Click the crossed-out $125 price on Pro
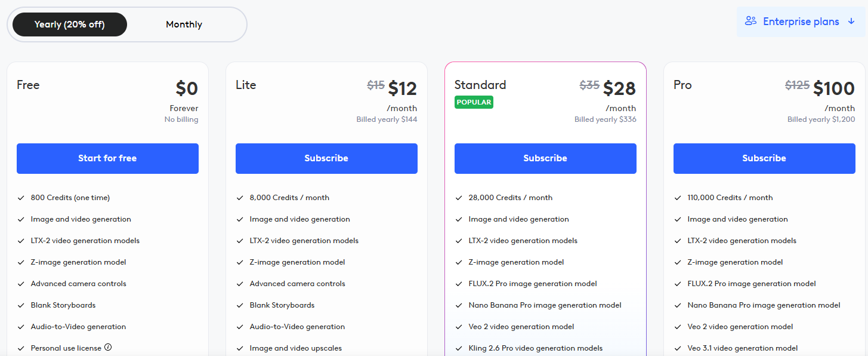The height and width of the screenshot is (356, 868). (798, 85)
